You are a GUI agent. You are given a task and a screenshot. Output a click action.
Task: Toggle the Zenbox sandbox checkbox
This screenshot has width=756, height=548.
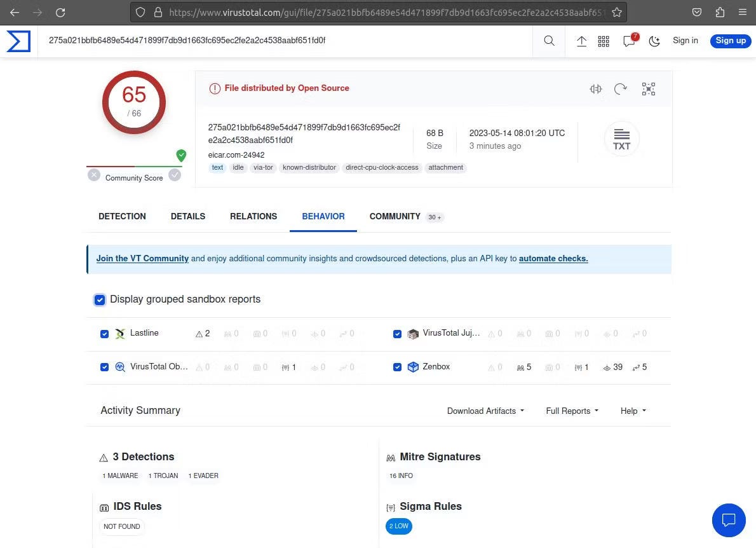pyautogui.click(x=397, y=367)
